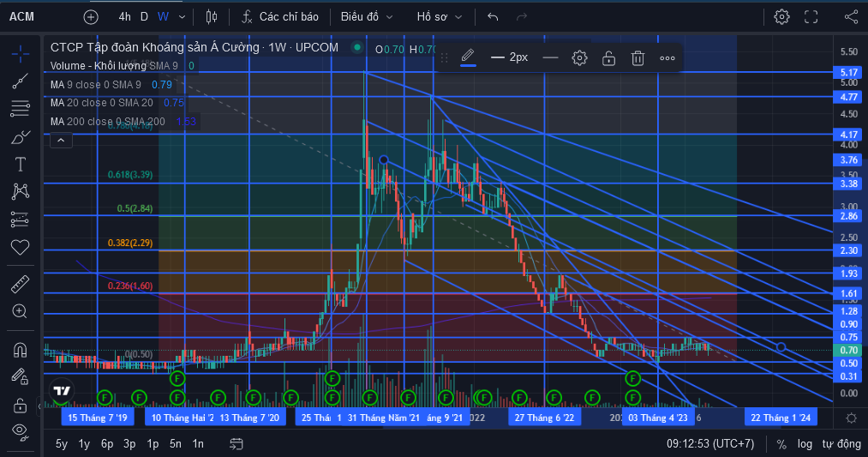Open the prediction and measurement tools
The width and height of the screenshot is (868, 457).
(x=20, y=219)
